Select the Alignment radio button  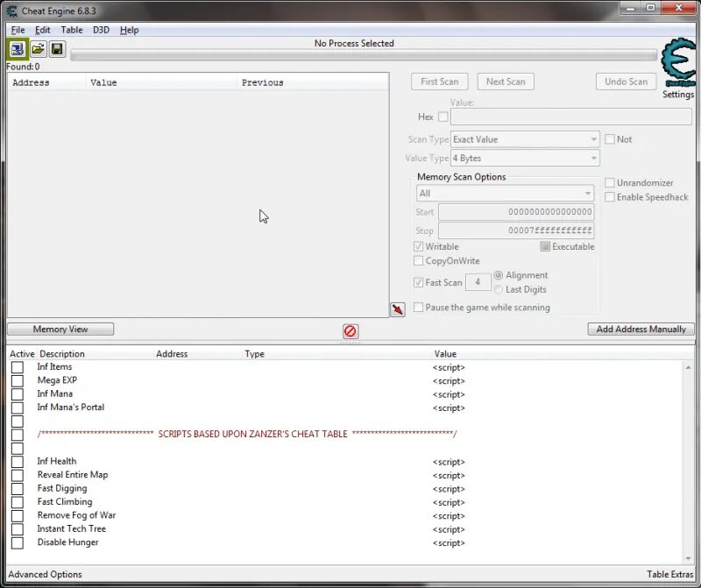499,275
